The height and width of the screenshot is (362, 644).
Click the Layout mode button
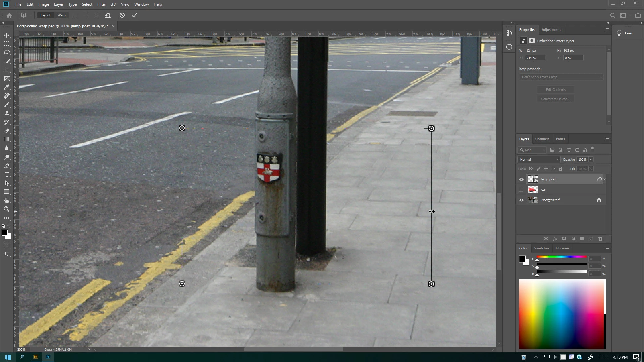pos(45,15)
